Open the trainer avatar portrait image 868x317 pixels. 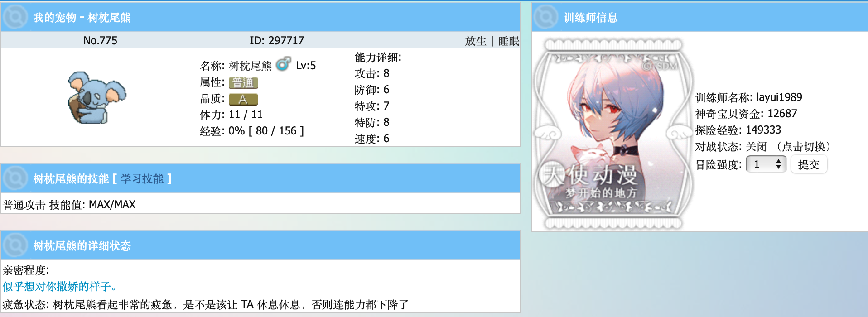(x=613, y=134)
